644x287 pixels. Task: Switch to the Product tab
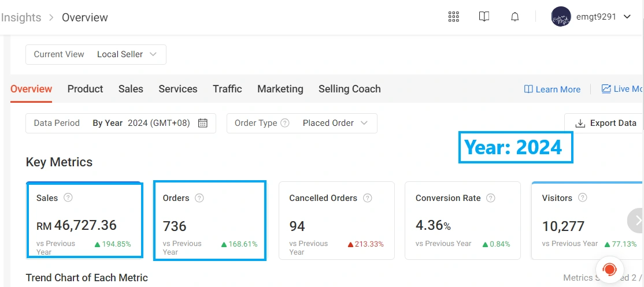(85, 89)
